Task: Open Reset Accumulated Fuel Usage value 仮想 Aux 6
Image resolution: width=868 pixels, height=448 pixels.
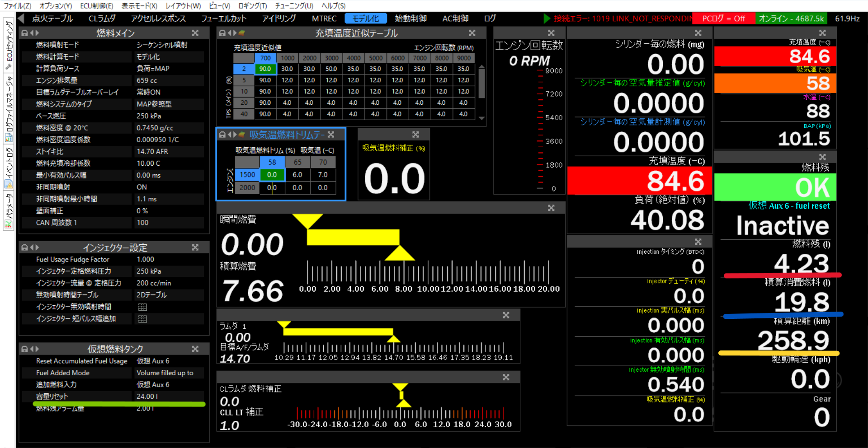Action: [x=170, y=361]
